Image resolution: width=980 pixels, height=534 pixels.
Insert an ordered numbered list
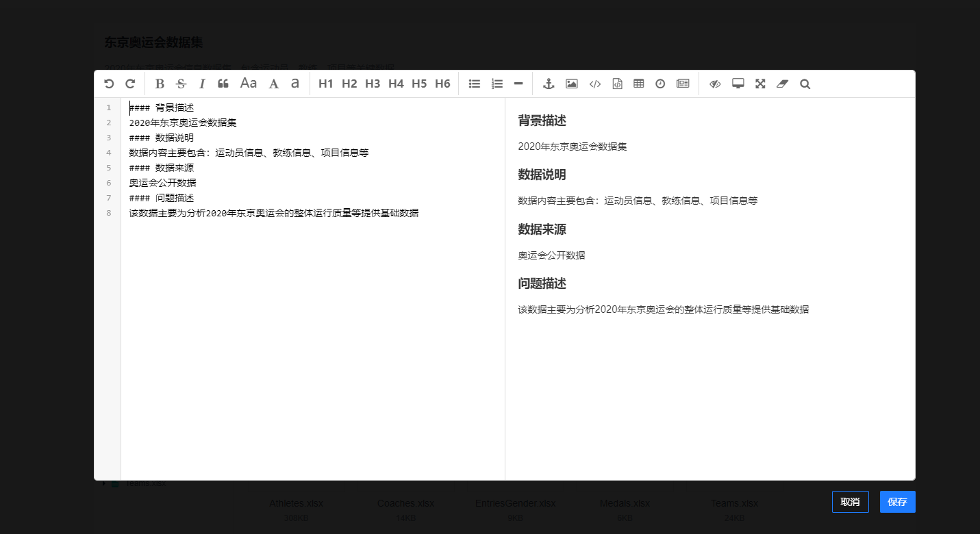pos(497,84)
